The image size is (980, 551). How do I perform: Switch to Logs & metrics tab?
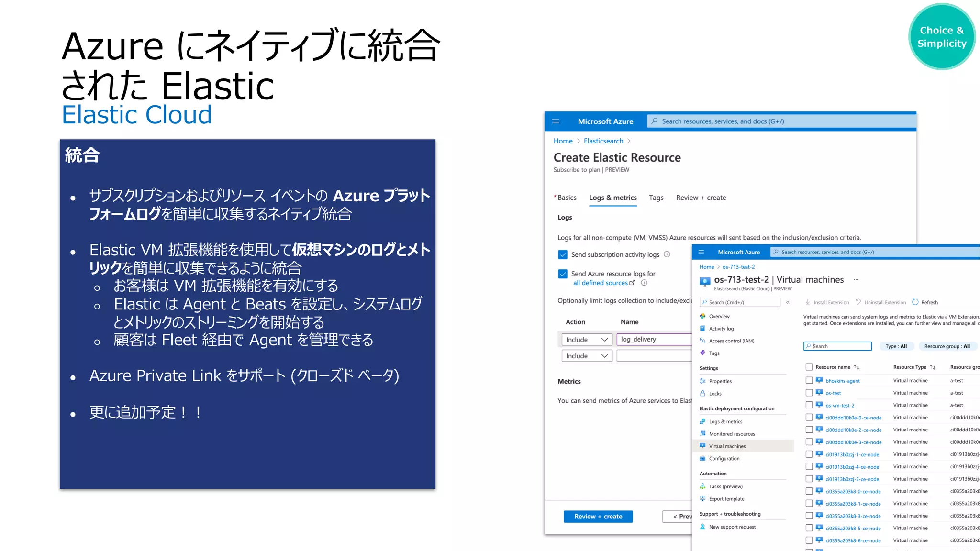(x=613, y=198)
